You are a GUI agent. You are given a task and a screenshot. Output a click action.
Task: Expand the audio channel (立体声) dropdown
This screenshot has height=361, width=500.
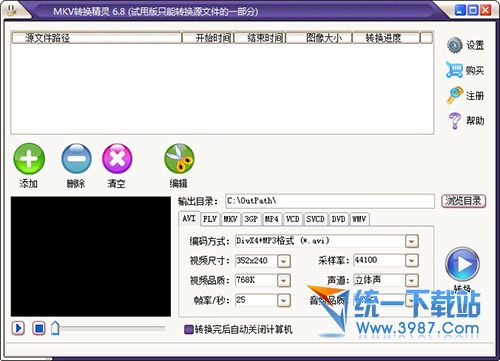click(412, 281)
